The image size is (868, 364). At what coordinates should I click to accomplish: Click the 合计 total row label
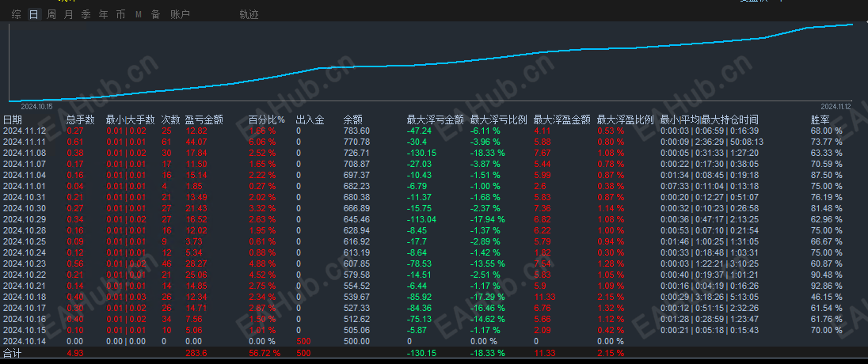point(12,354)
